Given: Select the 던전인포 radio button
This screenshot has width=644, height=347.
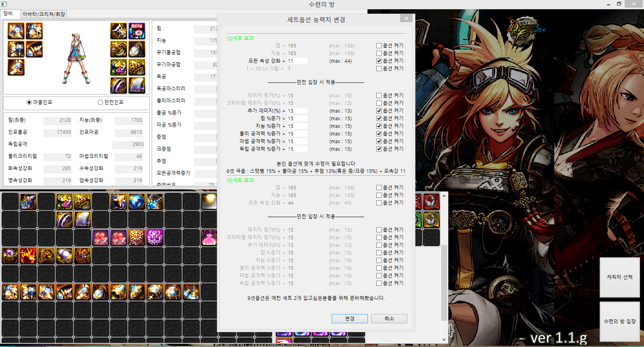Looking at the screenshot, I should [x=100, y=103].
